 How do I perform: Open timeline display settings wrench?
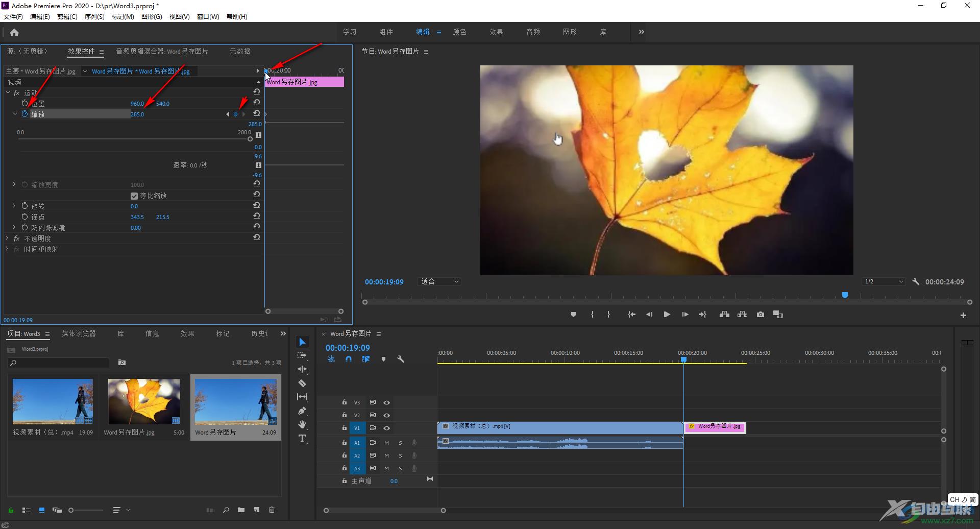point(401,359)
